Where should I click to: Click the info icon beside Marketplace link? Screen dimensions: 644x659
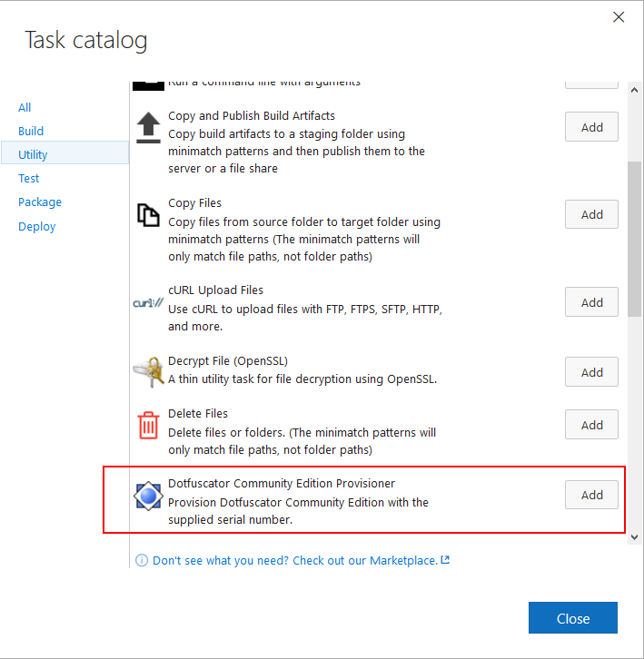[142, 560]
